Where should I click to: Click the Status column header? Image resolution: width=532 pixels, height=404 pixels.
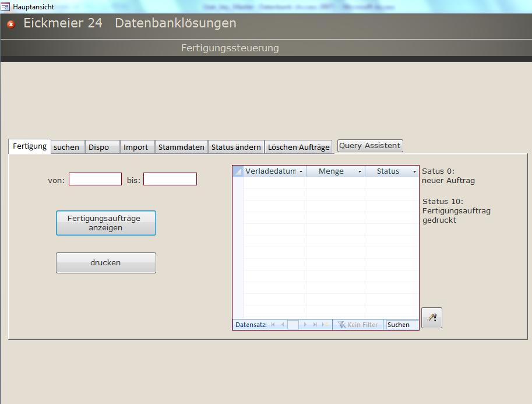pyautogui.click(x=392, y=171)
